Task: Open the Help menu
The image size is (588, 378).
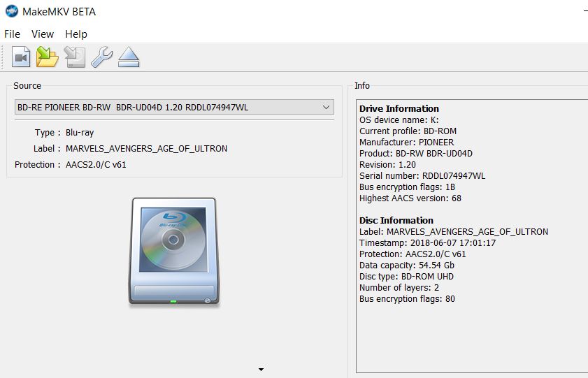Action: point(76,34)
